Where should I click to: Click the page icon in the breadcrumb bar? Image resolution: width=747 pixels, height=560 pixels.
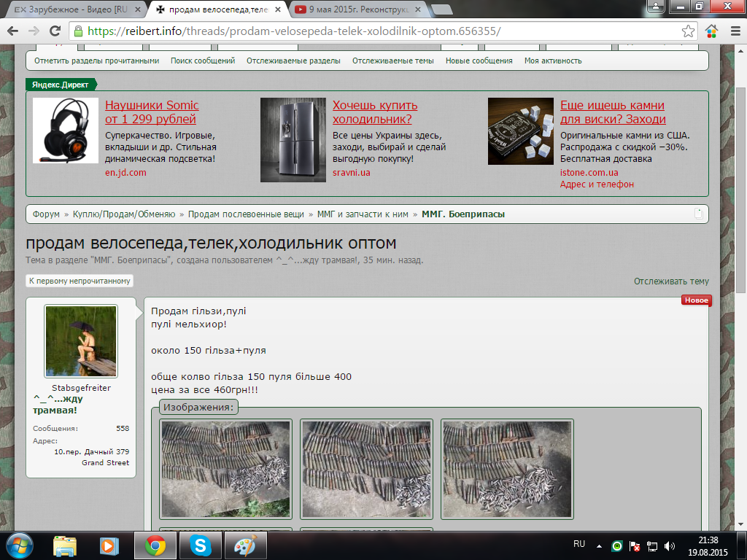pos(698,214)
